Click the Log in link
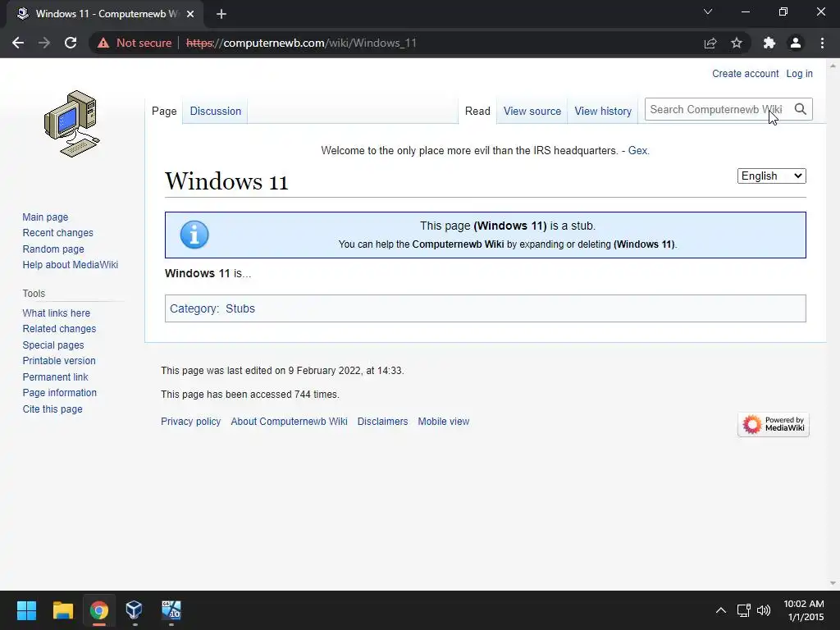840x630 pixels. click(799, 74)
